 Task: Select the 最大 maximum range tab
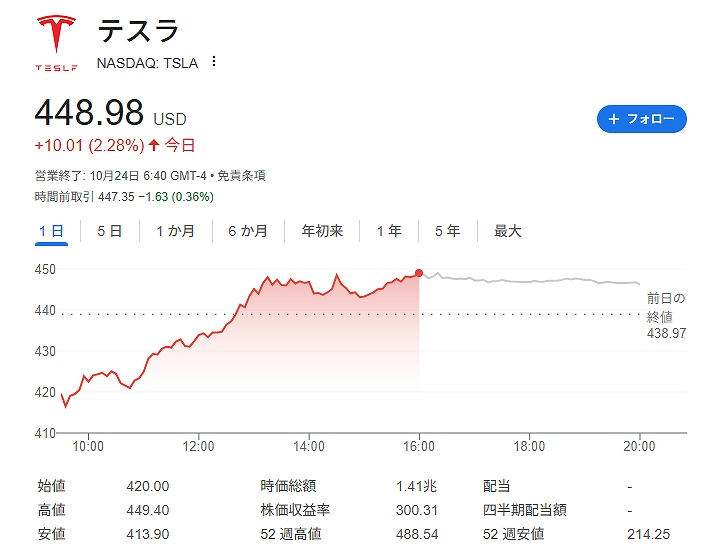tap(508, 231)
